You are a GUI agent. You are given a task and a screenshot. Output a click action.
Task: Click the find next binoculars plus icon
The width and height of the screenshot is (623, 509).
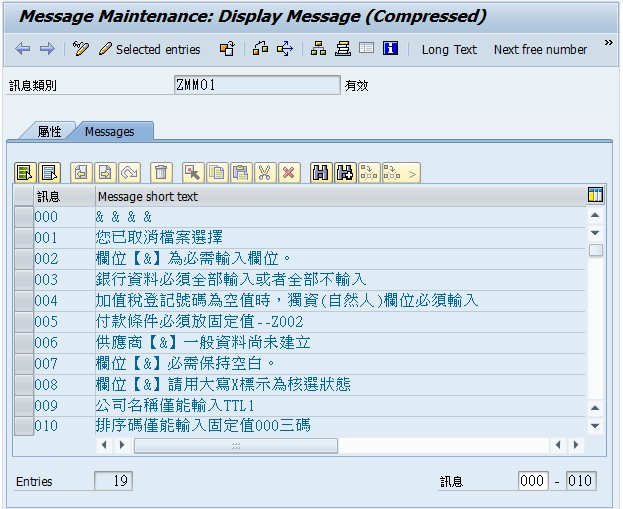click(x=345, y=173)
